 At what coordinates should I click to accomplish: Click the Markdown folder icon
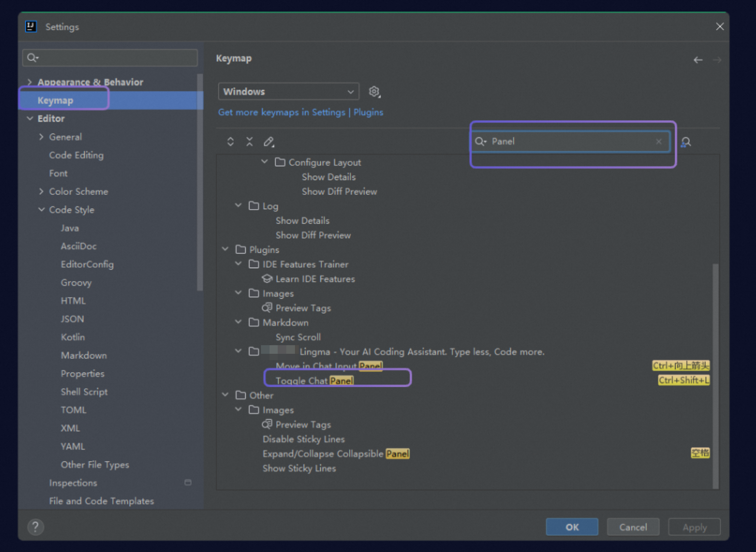[254, 323]
